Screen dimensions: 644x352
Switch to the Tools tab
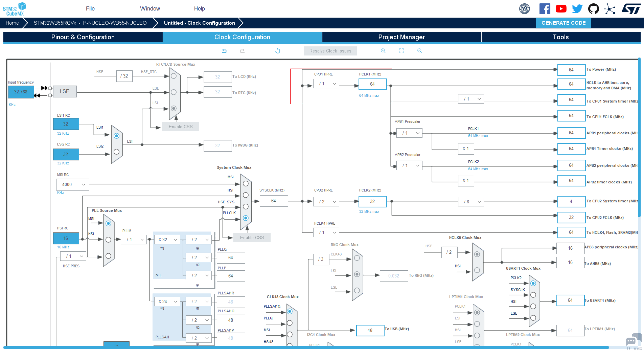click(x=561, y=37)
